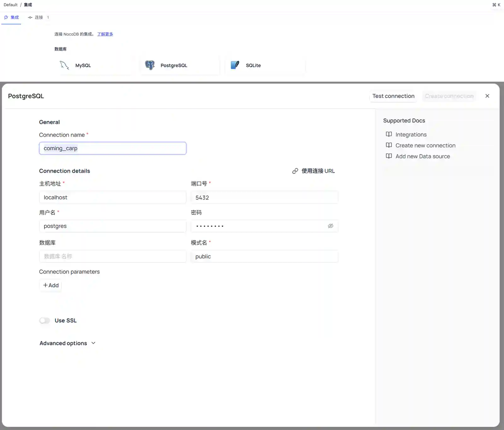Open Add new Data source docs link
This screenshot has height=430, width=504.
coord(423,156)
